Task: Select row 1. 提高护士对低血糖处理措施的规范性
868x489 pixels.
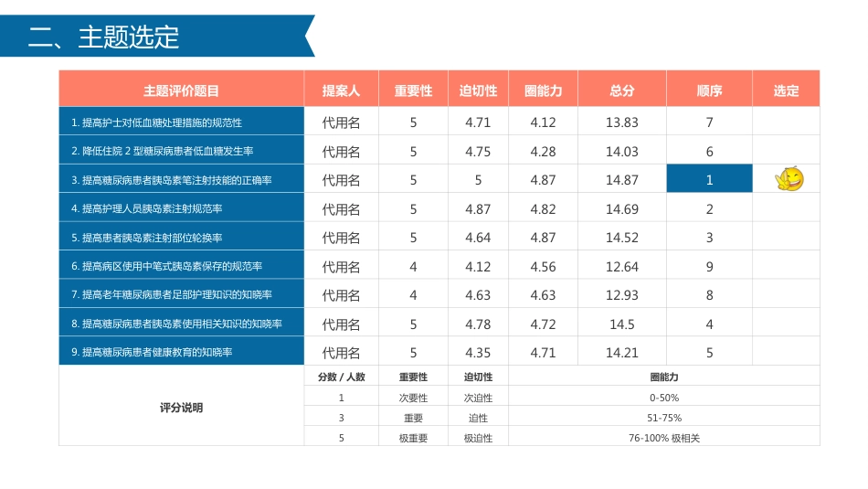Action: pyautogui.click(x=182, y=122)
